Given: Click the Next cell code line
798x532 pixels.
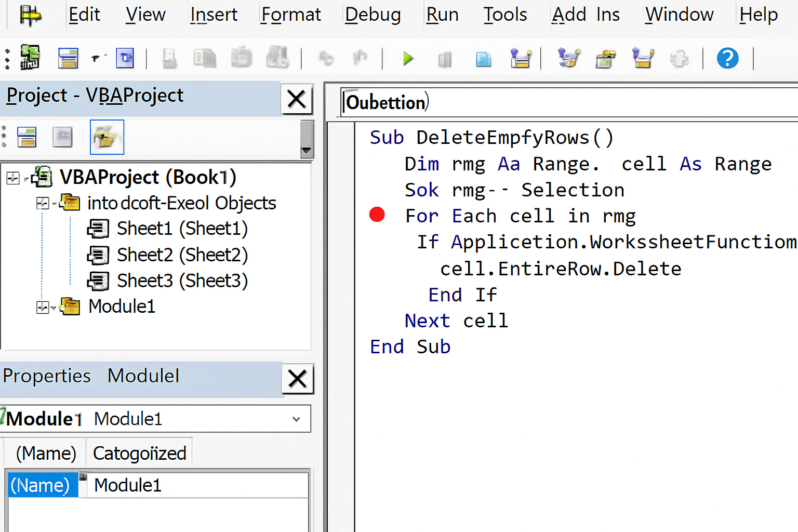Looking at the screenshot, I should tap(456, 321).
